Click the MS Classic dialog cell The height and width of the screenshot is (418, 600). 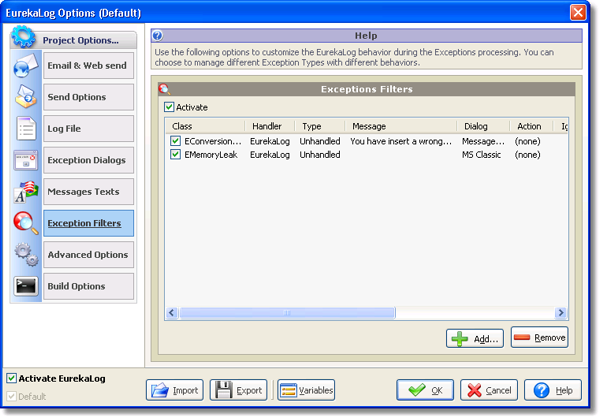pos(481,155)
